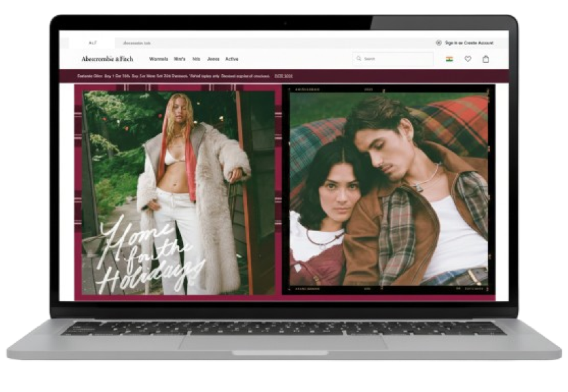The width and height of the screenshot is (568, 392).
Task: Open the shopping bag icon
Action: point(486,59)
